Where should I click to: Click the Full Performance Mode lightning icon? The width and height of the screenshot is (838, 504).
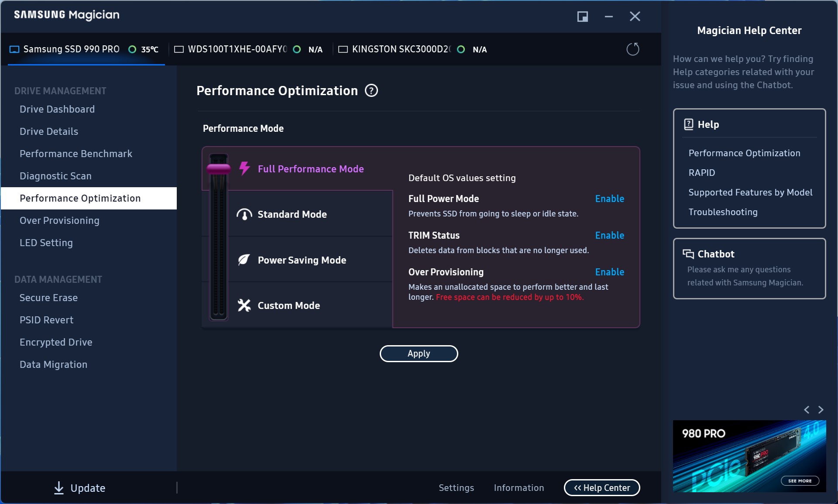click(244, 168)
